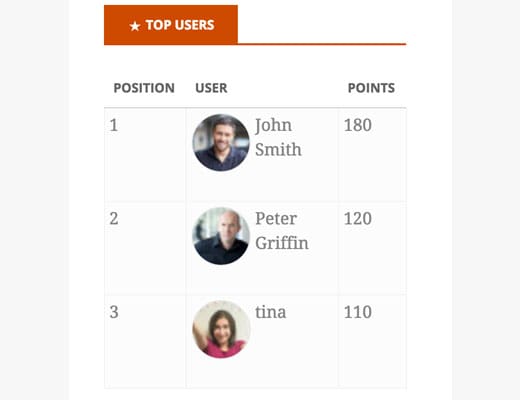The width and height of the screenshot is (520, 400).
Task: Select the 120 points value
Action: (358, 219)
